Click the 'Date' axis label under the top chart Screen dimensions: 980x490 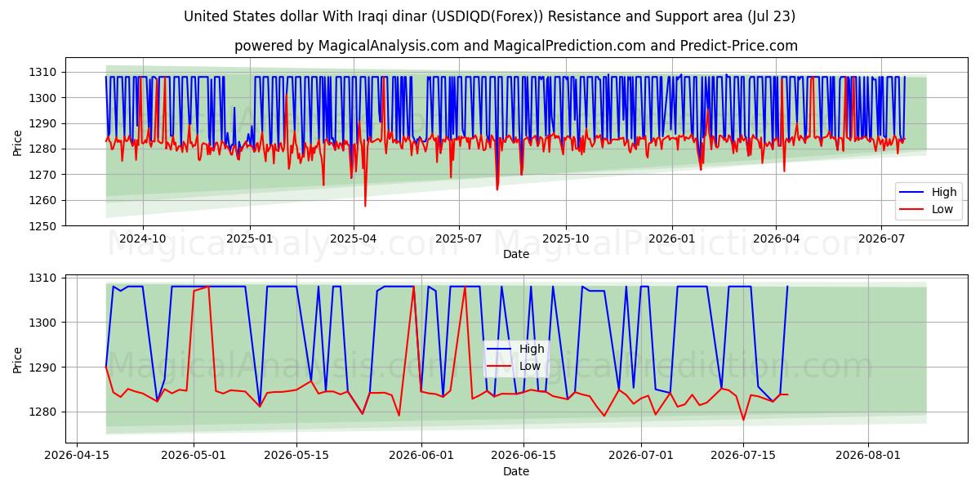pyautogui.click(x=515, y=254)
